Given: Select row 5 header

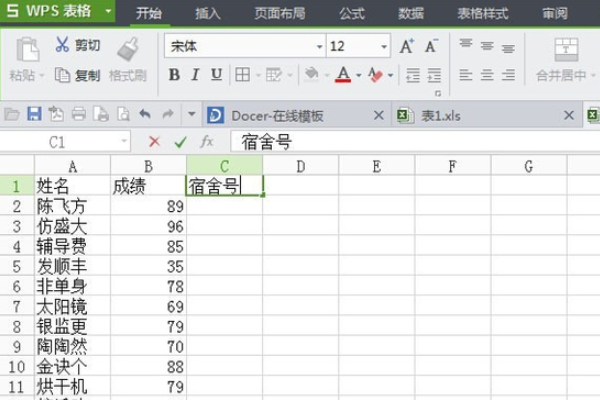Looking at the screenshot, I should coord(16,266).
